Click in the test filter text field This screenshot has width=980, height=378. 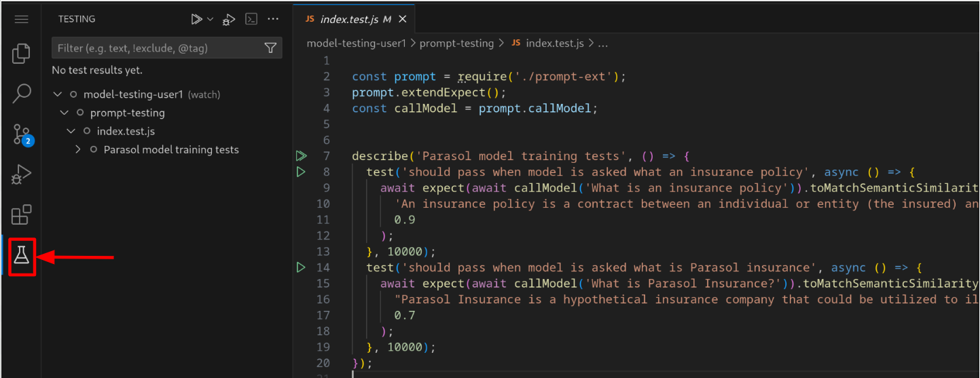point(156,48)
